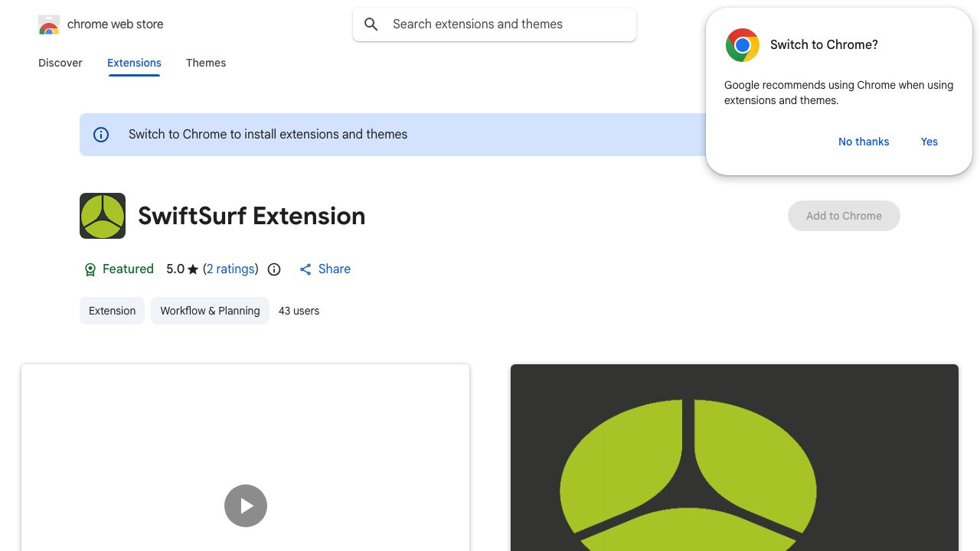Click the SwiftSurf Extension heading

pos(251,216)
